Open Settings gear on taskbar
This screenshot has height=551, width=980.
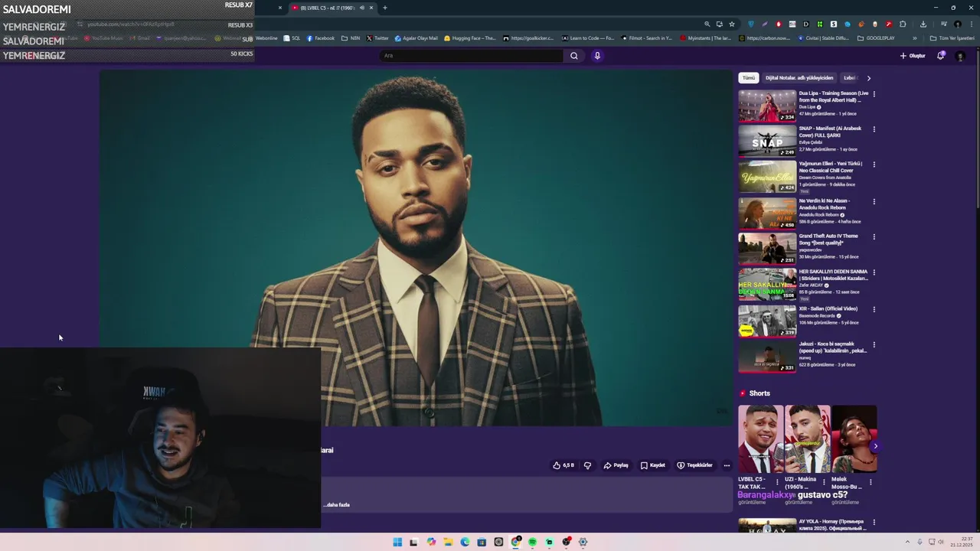(x=583, y=542)
